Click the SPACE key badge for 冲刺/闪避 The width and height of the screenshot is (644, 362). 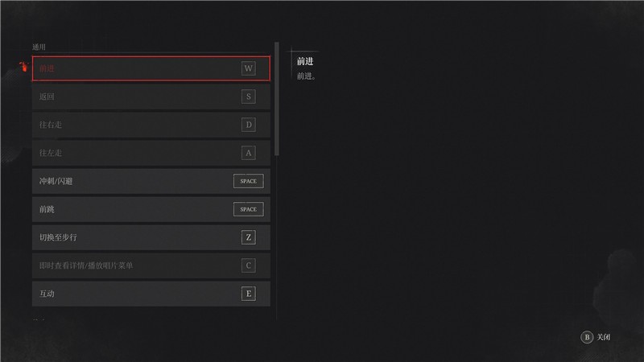coord(248,181)
